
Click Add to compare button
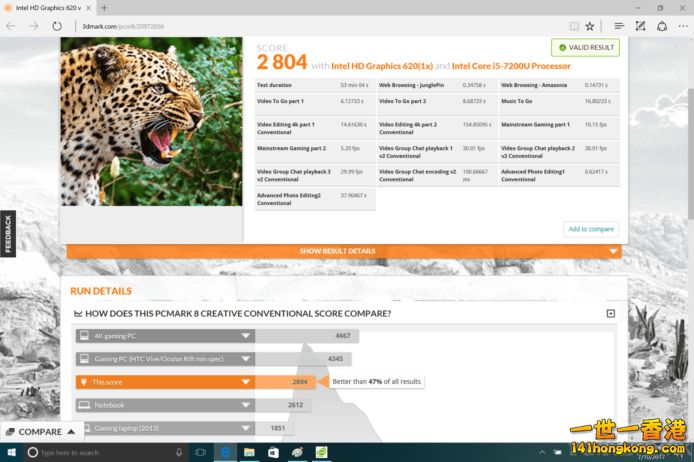tap(591, 229)
